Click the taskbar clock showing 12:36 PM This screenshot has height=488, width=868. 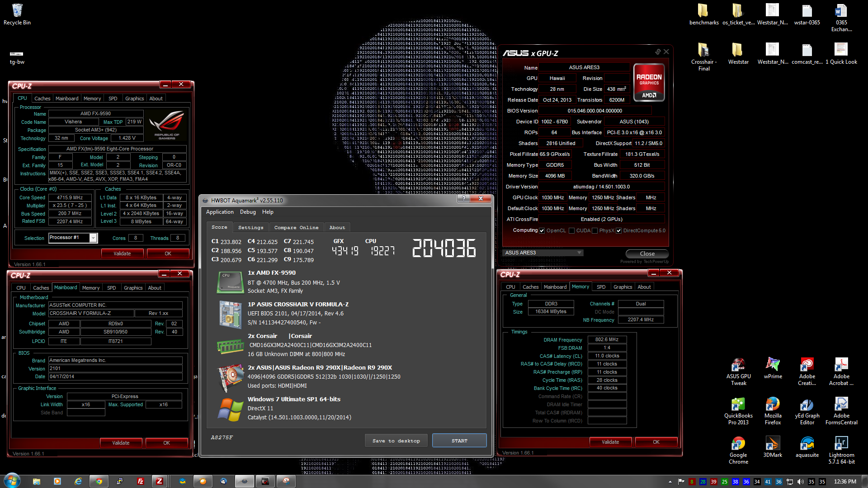pos(845,482)
